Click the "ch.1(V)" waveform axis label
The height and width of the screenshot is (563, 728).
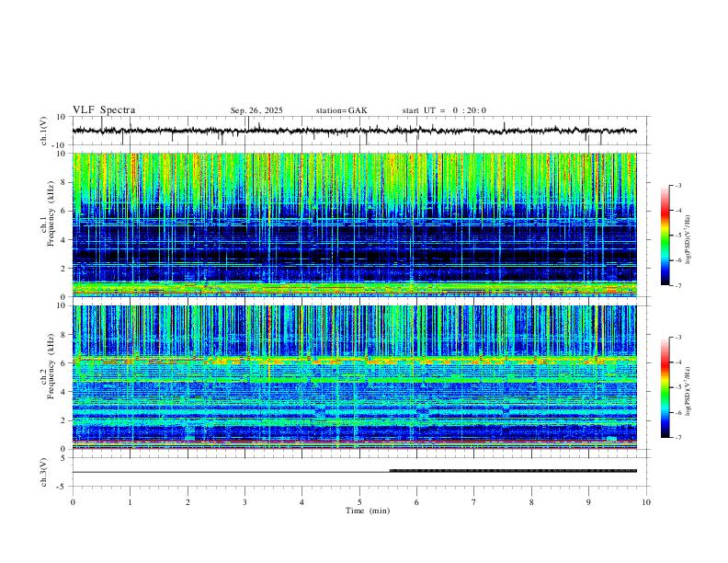pos(44,131)
